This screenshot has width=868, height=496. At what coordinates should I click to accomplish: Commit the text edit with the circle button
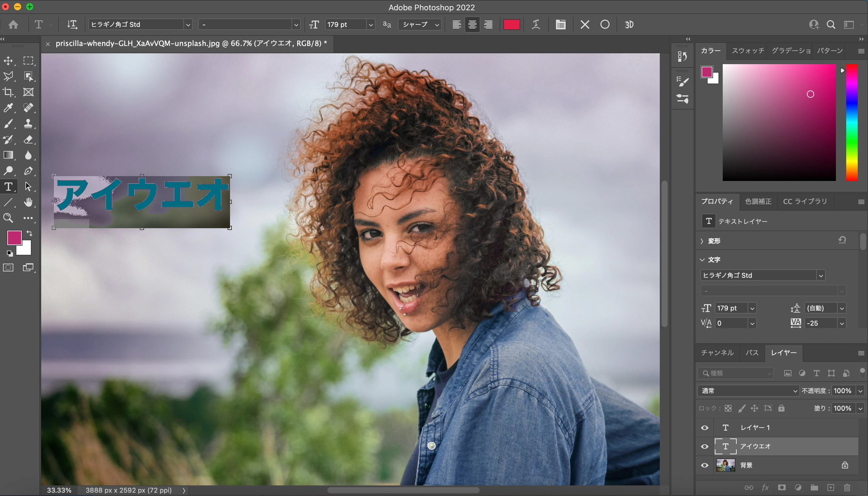click(x=605, y=25)
